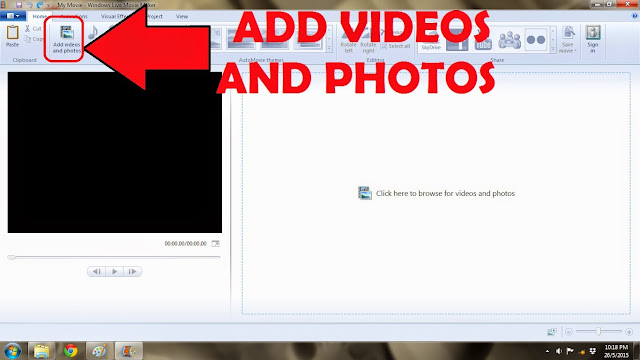This screenshot has width=640, height=360.
Task: Click the Paste button
Action: pos(12,36)
